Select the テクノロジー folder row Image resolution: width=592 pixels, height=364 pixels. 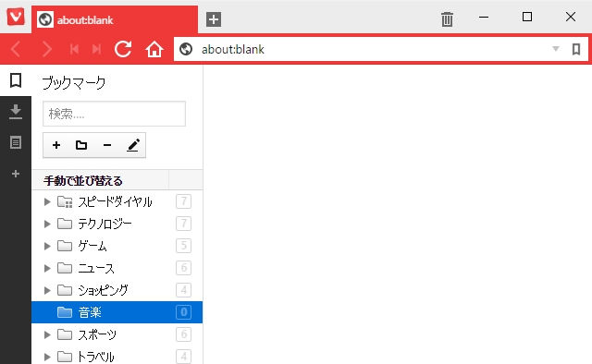click(117, 224)
